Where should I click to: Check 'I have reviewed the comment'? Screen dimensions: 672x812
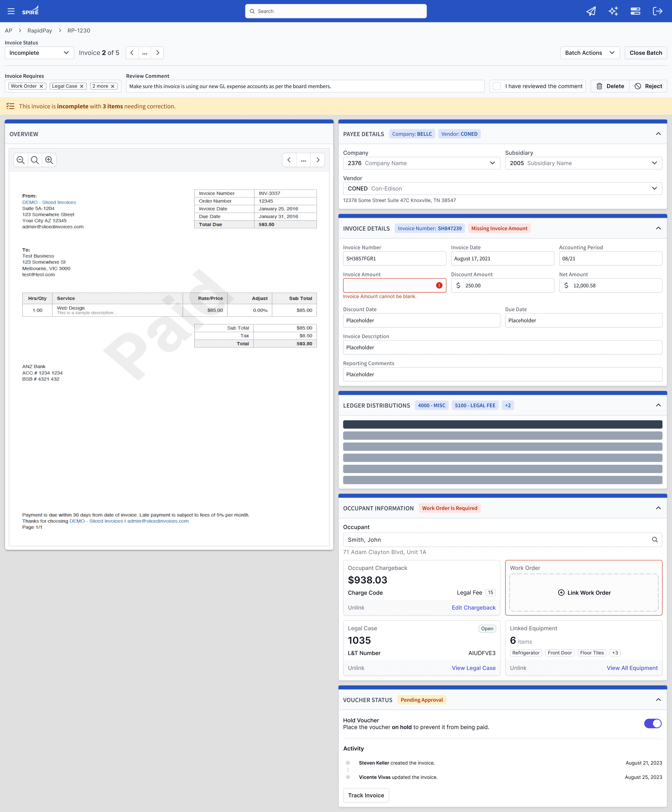tap(497, 86)
